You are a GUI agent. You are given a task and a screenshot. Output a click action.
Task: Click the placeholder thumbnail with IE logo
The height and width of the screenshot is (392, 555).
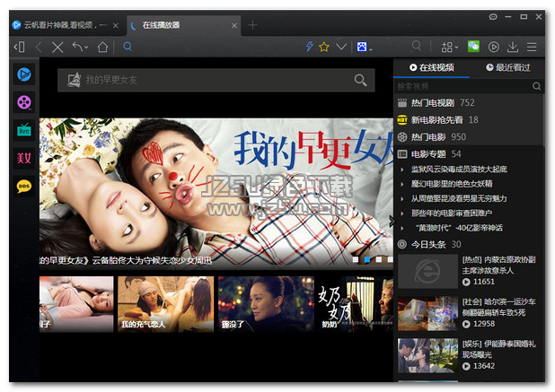427,272
